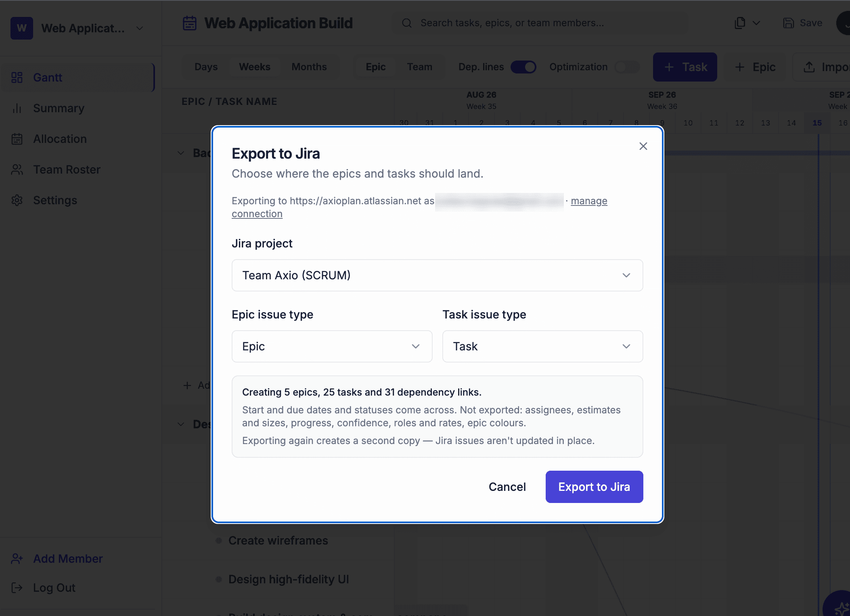
Task: Open the Settings gear icon
Action: (x=17, y=200)
